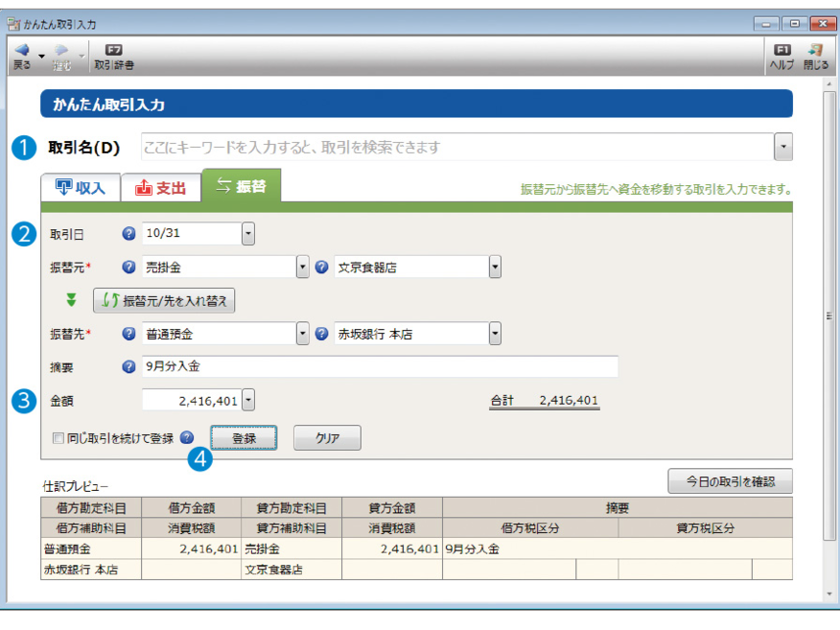Click help icon before 文京食器店 field
The image size is (840, 630).
click(322, 268)
